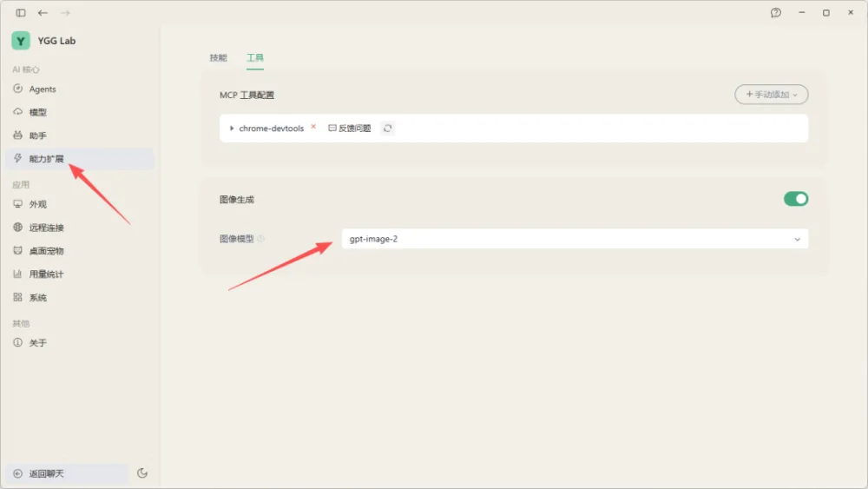Close the application window
Viewport: 868px width, 489px height.
pyautogui.click(x=851, y=13)
